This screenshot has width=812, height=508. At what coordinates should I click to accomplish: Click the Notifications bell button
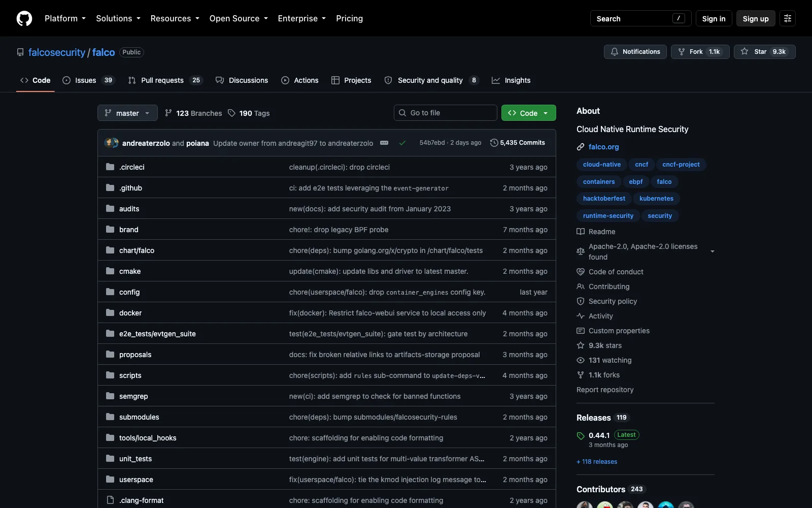(x=635, y=52)
